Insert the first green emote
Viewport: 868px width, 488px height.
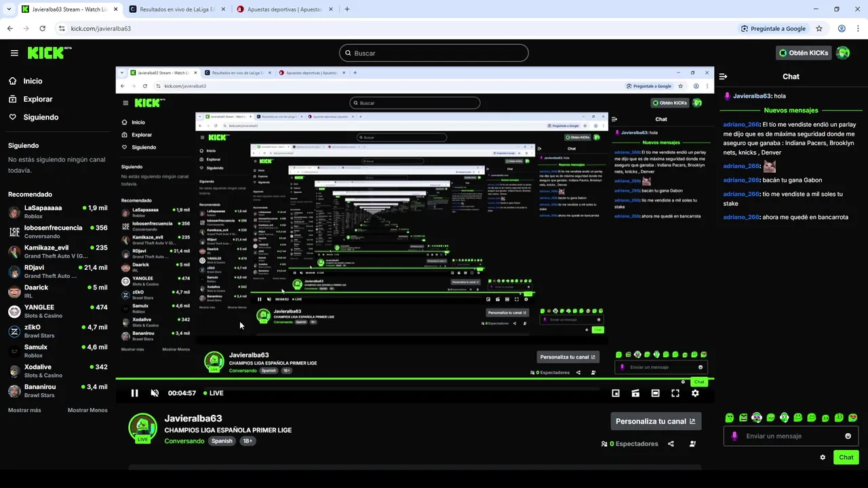pos(730,418)
